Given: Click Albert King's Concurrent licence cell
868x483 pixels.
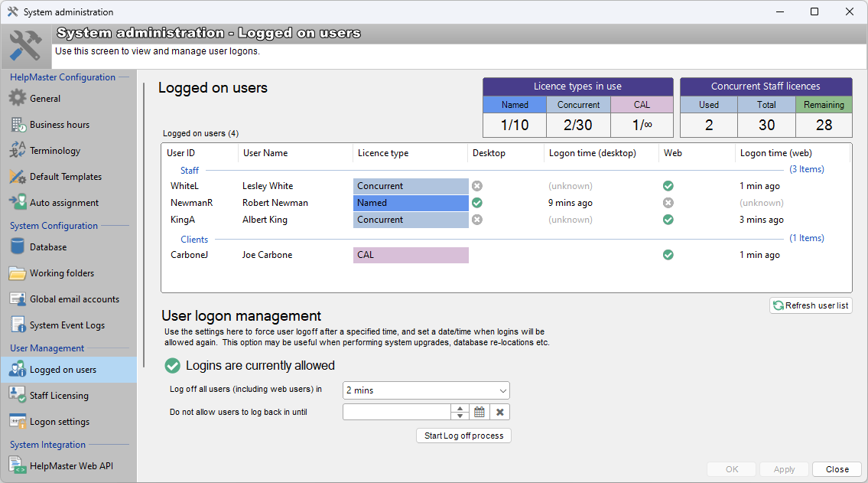Looking at the screenshot, I should click(411, 220).
